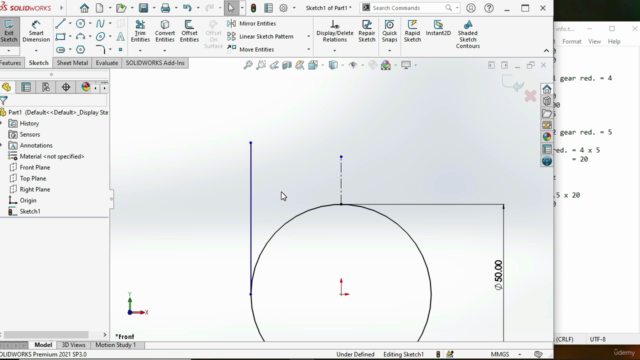The width and height of the screenshot is (640, 360).
Task: Select the Arc sketch tool
Action: pyautogui.click(x=80, y=37)
